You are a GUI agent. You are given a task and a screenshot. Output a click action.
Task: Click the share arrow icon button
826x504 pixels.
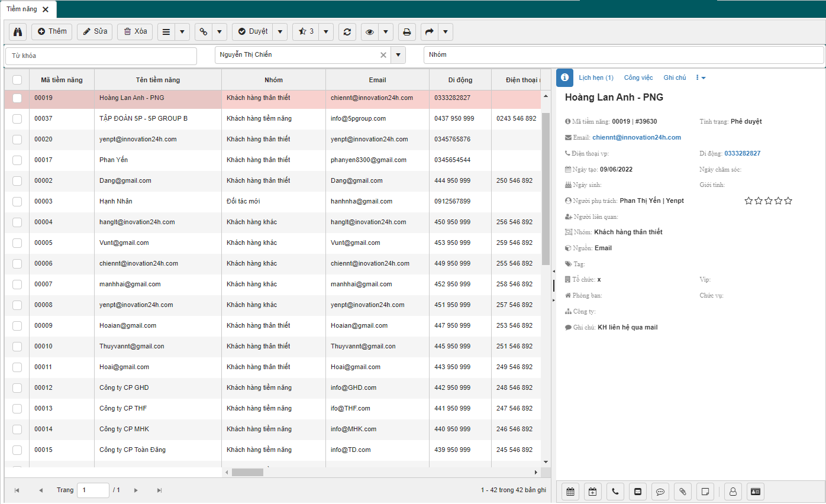coord(429,32)
